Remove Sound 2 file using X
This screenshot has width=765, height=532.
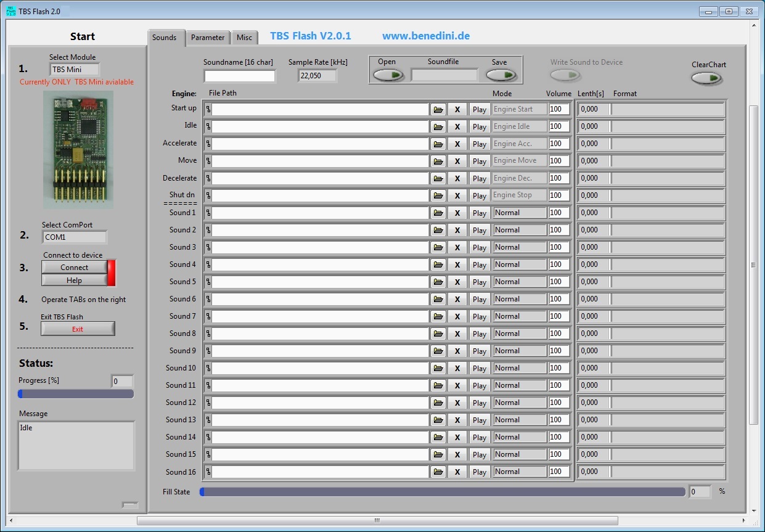click(457, 230)
